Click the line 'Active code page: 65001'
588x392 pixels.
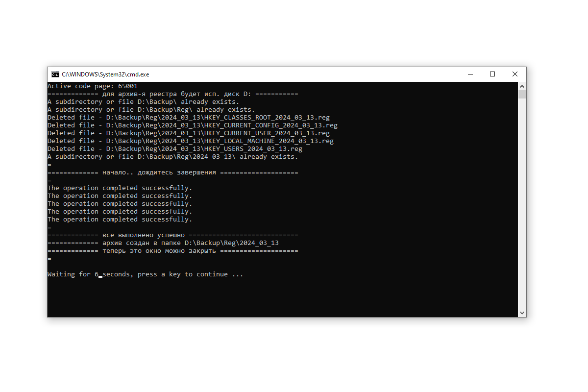[93, 86]
